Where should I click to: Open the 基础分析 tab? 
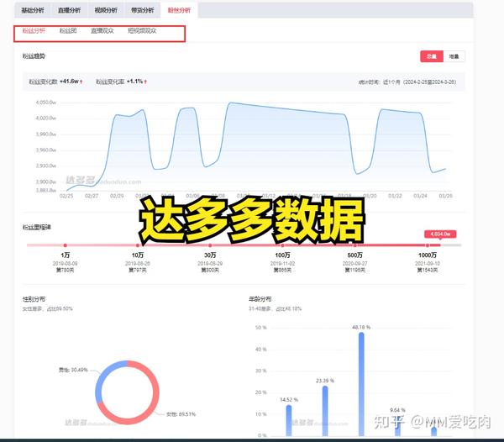[x=33, y=10]
